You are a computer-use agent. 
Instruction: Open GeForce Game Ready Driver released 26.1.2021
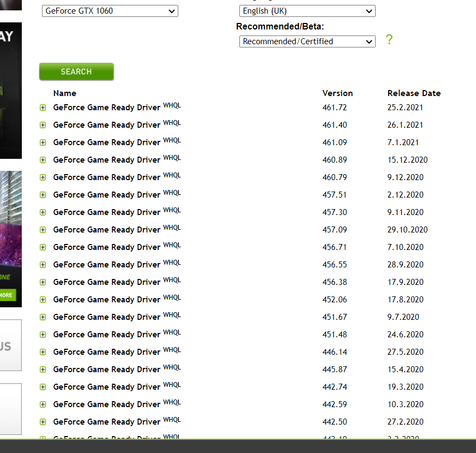[106, 125]
